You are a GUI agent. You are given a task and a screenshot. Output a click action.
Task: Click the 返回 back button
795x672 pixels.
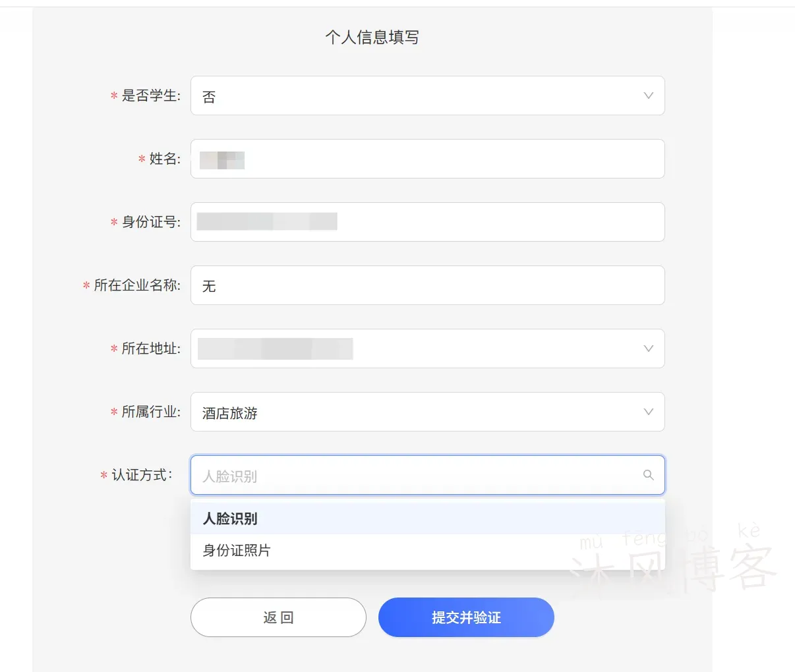pos(278,617)
